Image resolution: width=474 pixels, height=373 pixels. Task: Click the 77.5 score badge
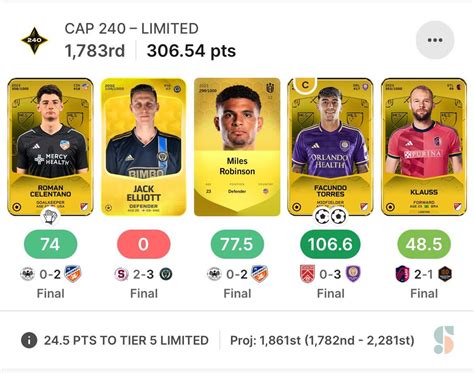point(237,244)
